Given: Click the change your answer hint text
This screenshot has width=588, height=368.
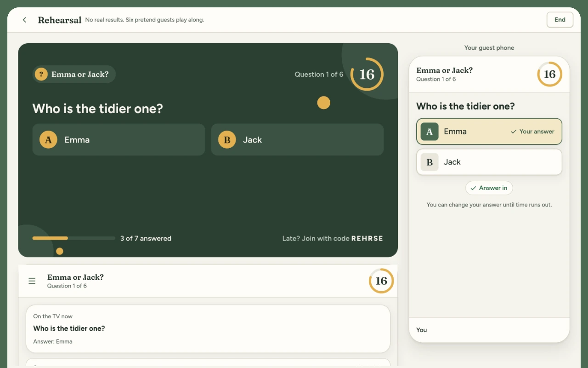Looking at the screenshot, I should [x=489, y=205].
